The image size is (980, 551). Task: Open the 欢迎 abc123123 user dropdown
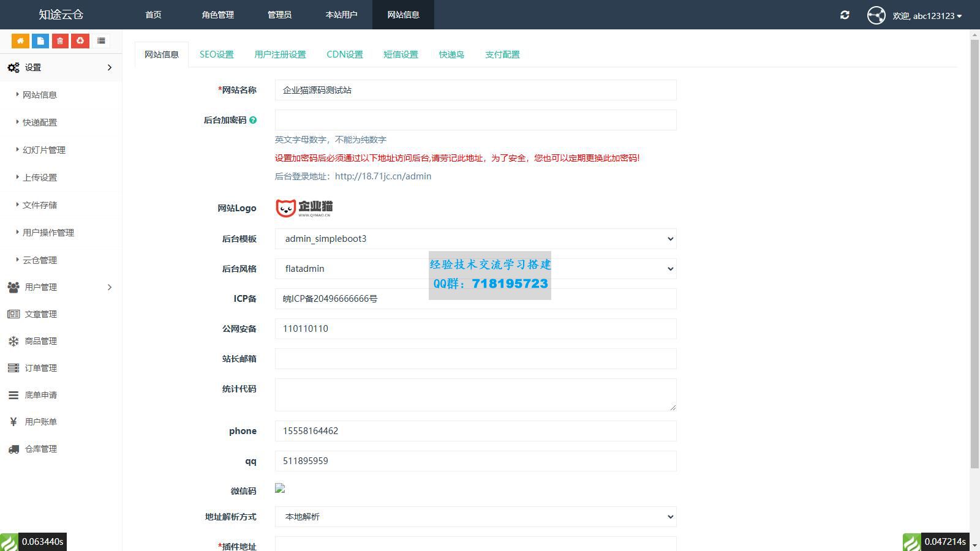tap(927, 16)
